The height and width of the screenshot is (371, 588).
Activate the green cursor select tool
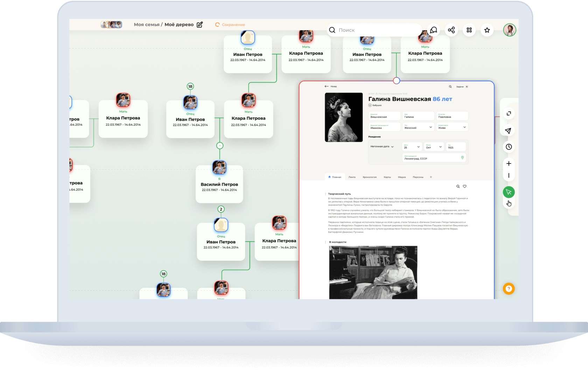(x=509, y=192)
